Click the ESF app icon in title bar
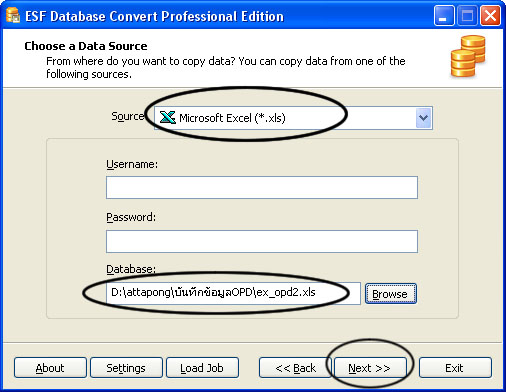The image size is (506, 392). coord(13,15)
